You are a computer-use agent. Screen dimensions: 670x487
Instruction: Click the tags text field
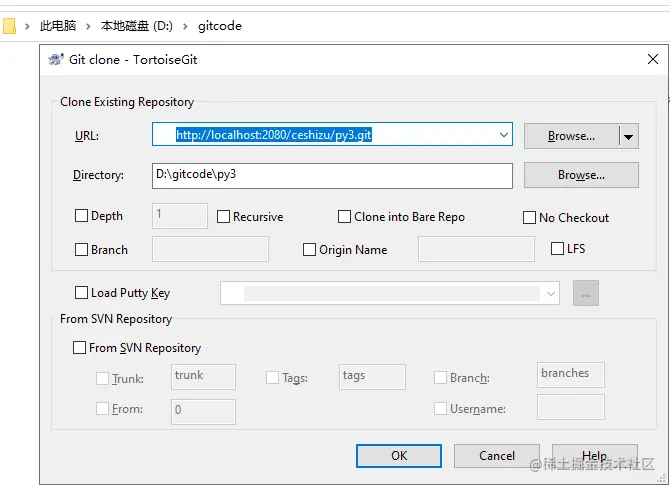pyautogui.click(x=372, y=376)
